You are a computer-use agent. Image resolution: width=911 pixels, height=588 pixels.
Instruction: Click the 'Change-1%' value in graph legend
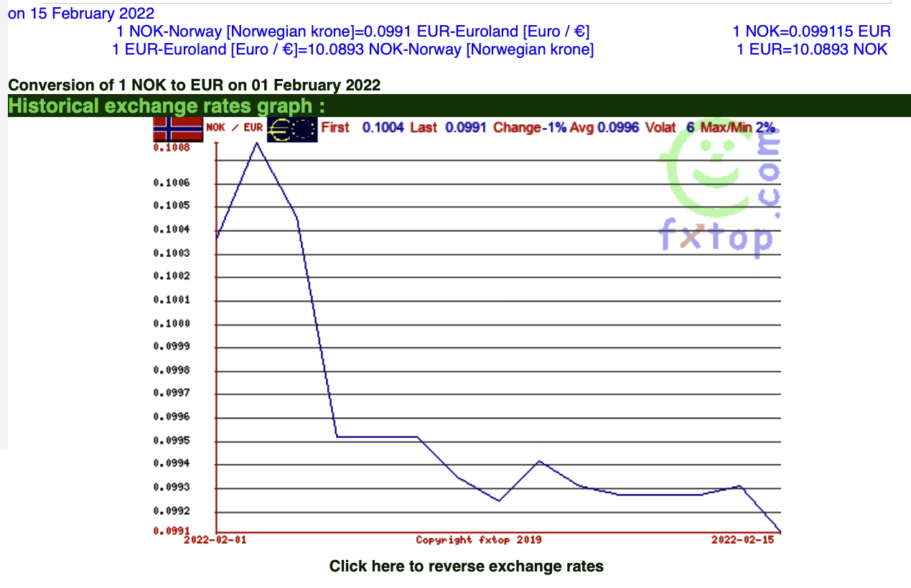pos(528,128)
